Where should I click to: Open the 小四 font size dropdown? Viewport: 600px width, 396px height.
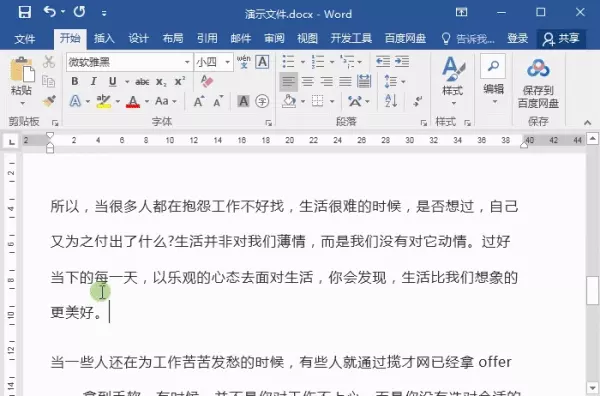point(228,62)
